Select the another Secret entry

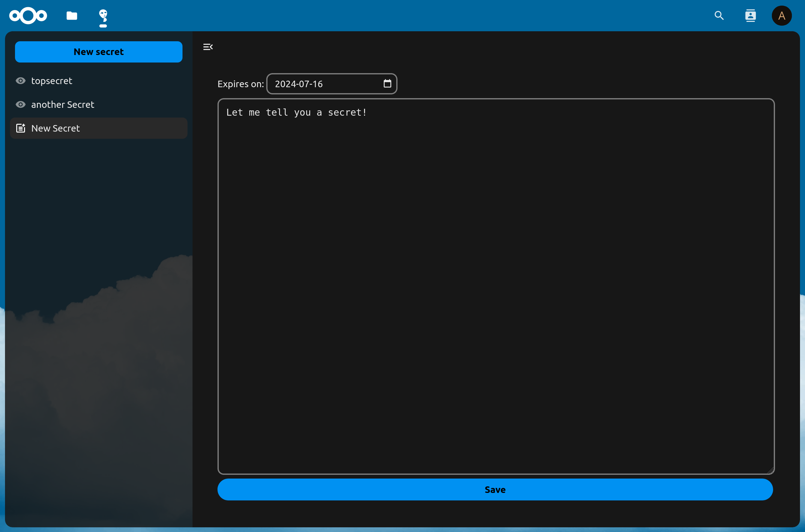(x=63, y=104)
